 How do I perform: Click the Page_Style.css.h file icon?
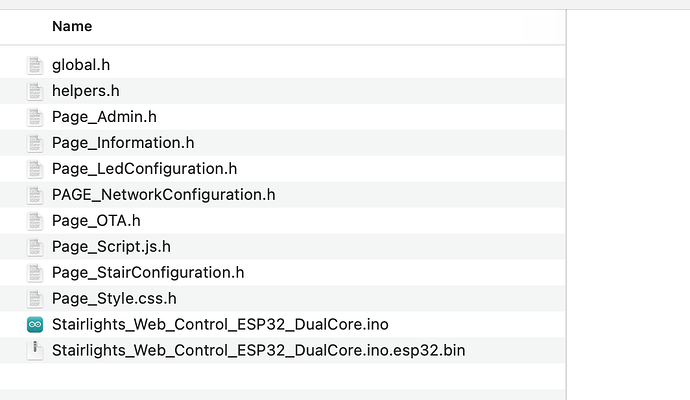tap(35, 299)
